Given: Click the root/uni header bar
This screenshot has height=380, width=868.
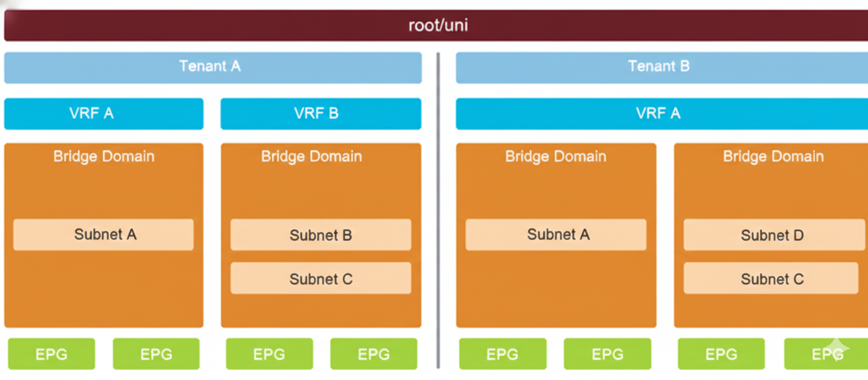Looking at the screenshot, I should [x=438, y=25].
